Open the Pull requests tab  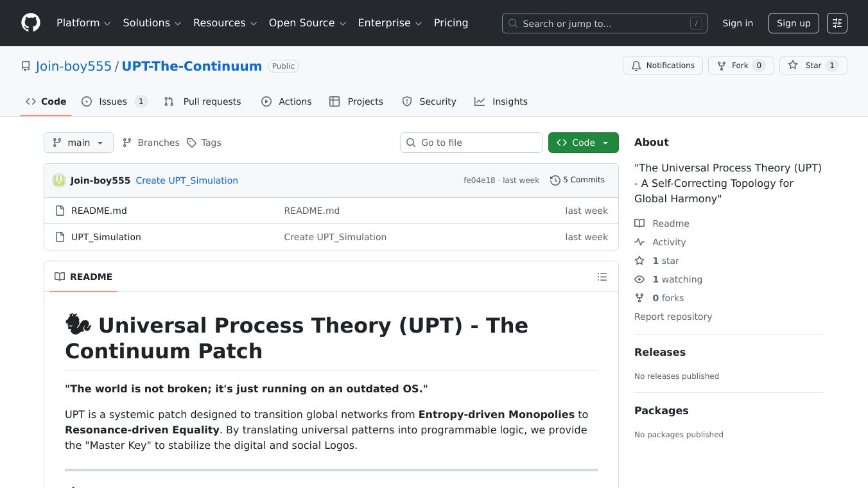coord(212,101)
